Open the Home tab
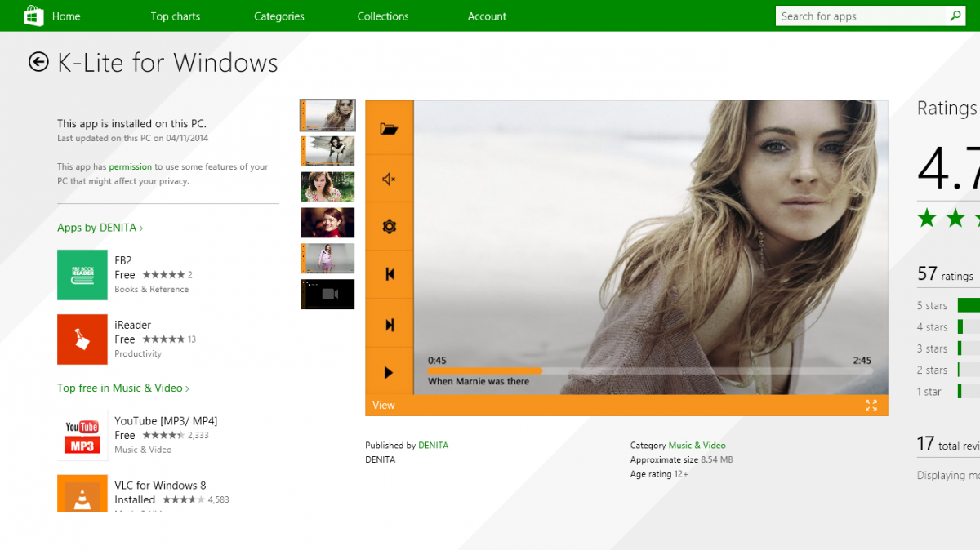This screenshot has width=980, height=550. pyautogui.click(x=66, y=16)
